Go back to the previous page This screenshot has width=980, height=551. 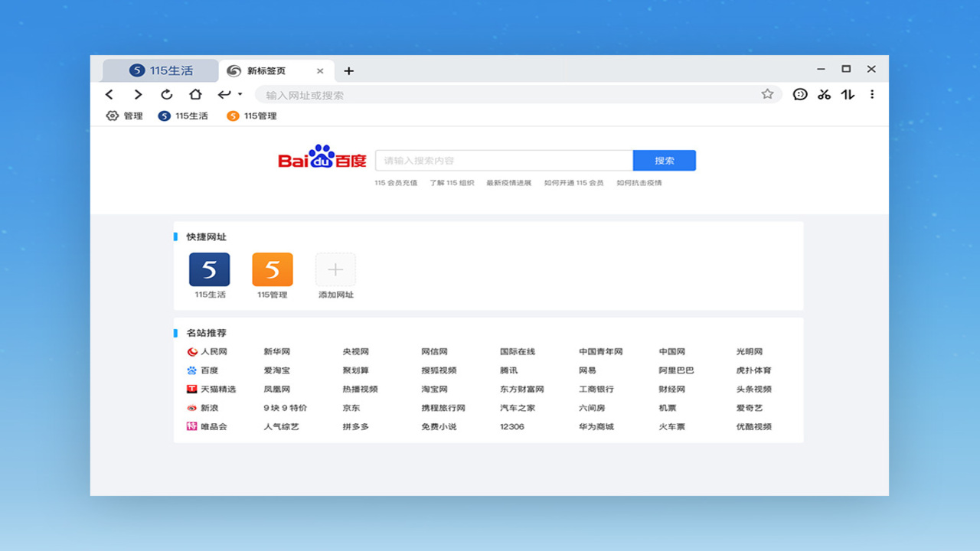(109, 94)
